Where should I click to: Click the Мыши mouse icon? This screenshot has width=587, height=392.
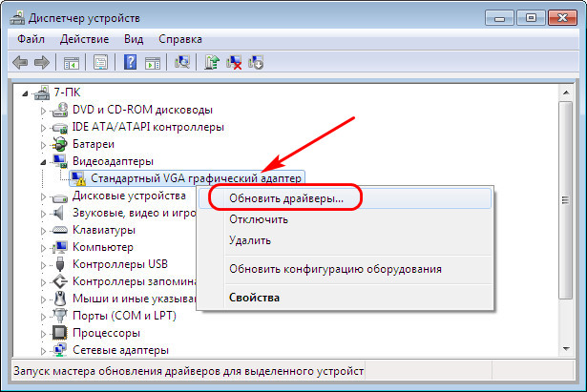point(60,299)
